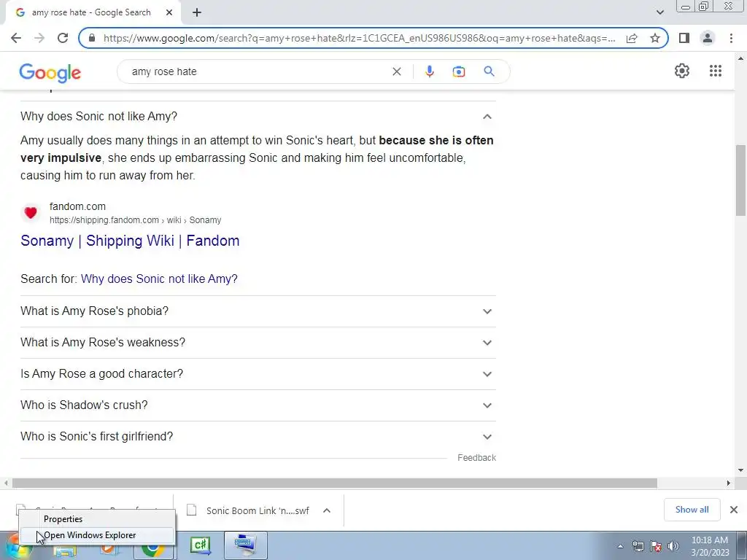
Task: Click the Google logo
Action: click(x=50, y=73)
